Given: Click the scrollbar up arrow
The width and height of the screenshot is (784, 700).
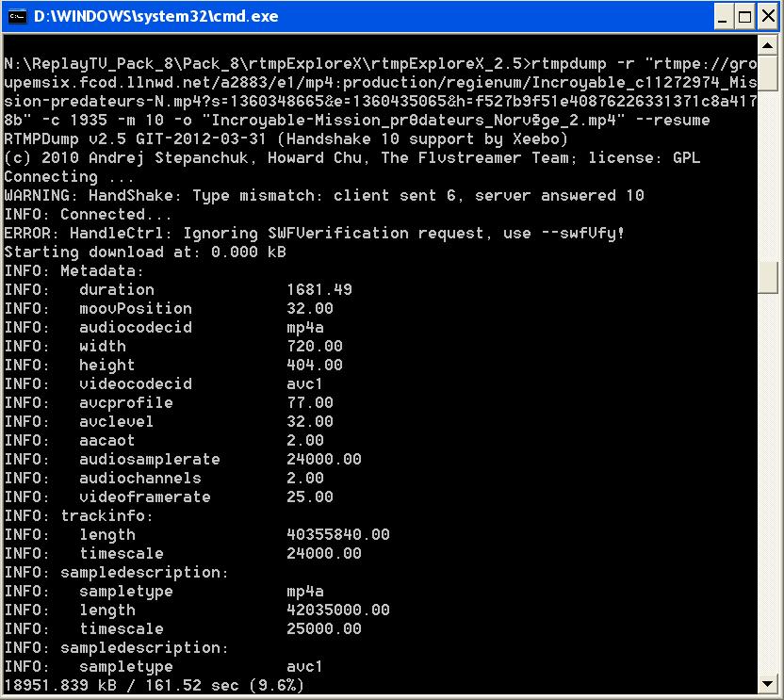Looking at the screenshot, I should point(769,45).
